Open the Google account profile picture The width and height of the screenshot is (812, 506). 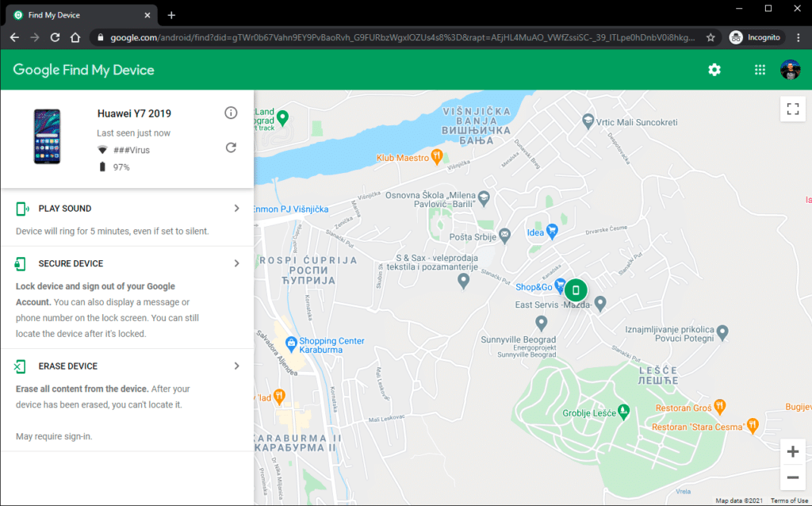point(791,70)
